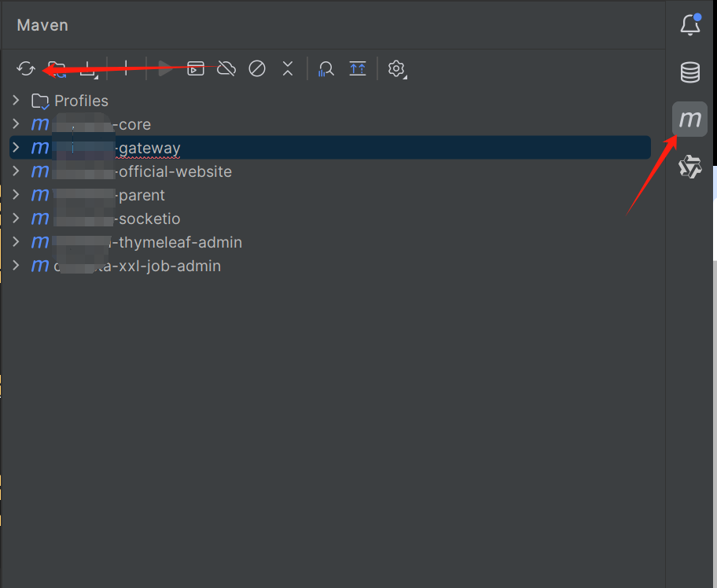Collapse all nodes in Maven tree

(288, 69)
